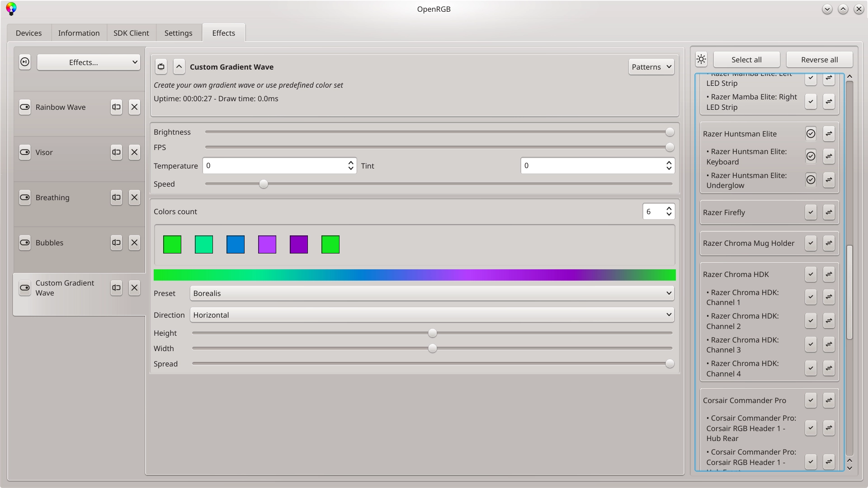Screen dimensions: 868x488
Task: Click the preview icon beside effect title
Action: coord(161,67)
